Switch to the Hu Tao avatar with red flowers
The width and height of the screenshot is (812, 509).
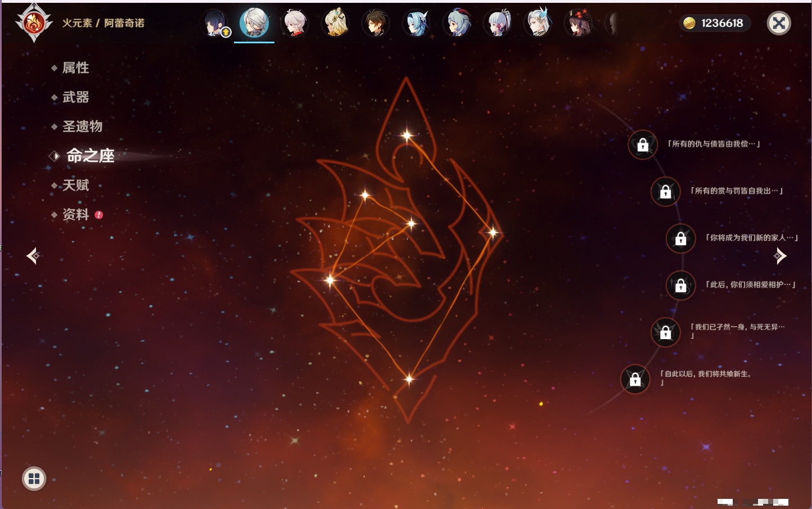[579, 23]
